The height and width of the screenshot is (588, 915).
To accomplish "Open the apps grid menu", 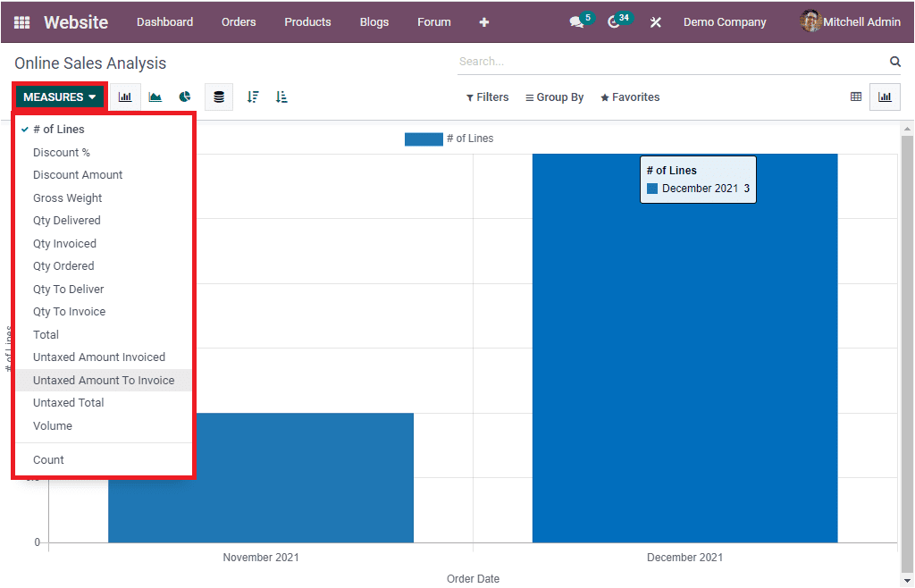I will click(21, 21).
